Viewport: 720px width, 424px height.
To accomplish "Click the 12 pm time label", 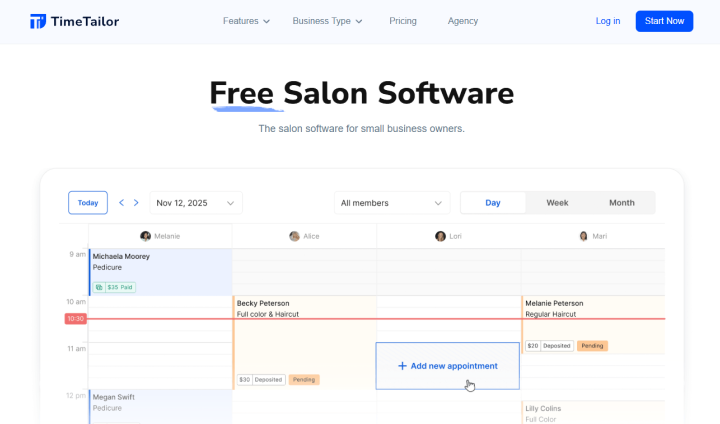I will pyautogui.click(x=76, y=395).
